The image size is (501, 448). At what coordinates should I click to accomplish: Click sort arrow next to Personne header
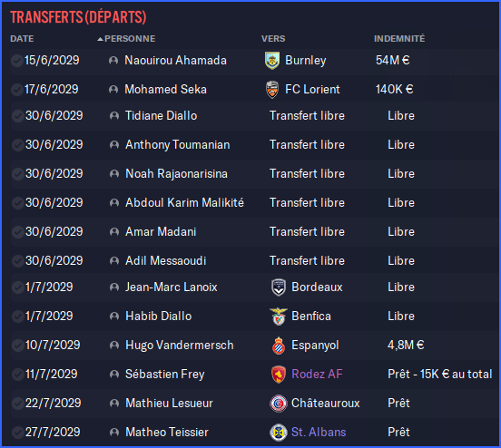click(x=101, y=39)
